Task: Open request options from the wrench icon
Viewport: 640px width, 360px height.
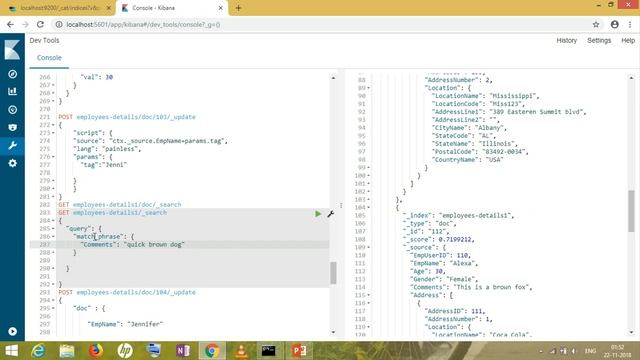Action: [331, 213]
